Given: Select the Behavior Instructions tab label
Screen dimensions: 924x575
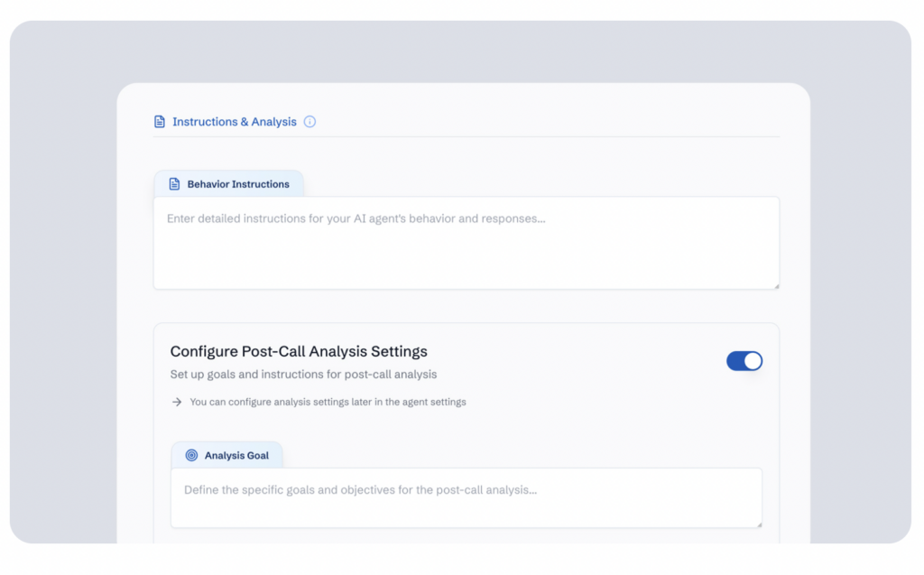Looking at the screenshot, I should pyautogui.click(x=238, y=184).
